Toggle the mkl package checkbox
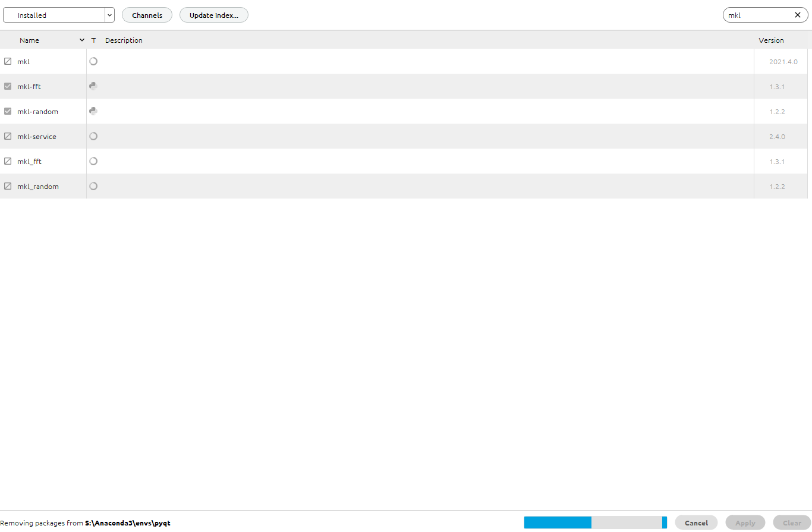This screenshot has height=532, width=812. click(8, 61)
